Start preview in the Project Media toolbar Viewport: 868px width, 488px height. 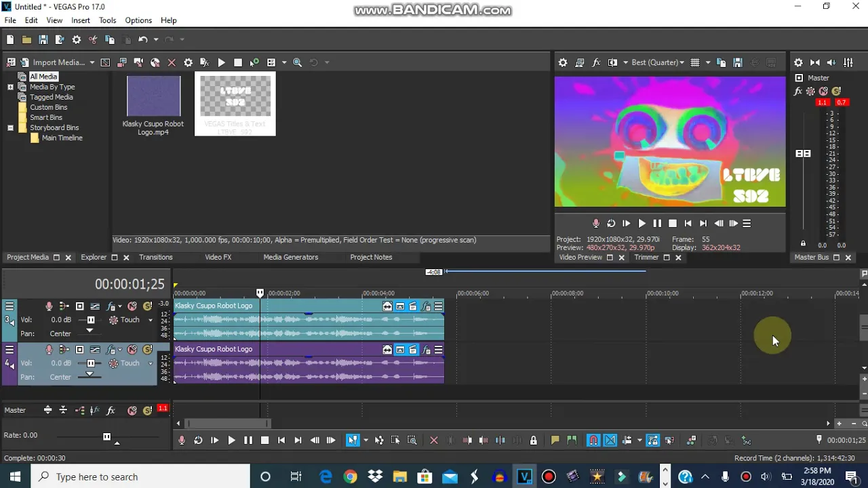pyautogui.click(x=221, y=62)
